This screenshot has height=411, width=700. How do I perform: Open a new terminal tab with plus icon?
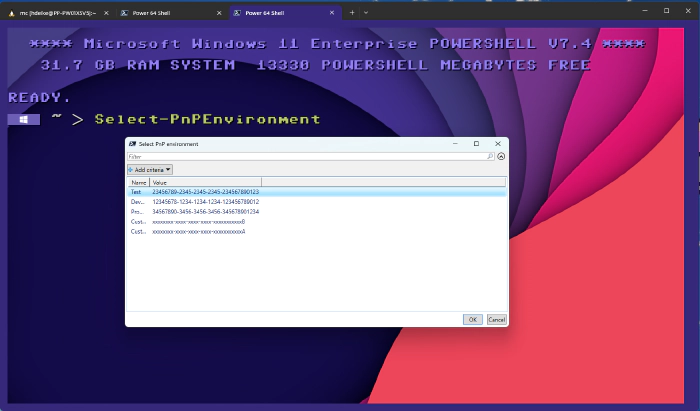pos(351,12)
